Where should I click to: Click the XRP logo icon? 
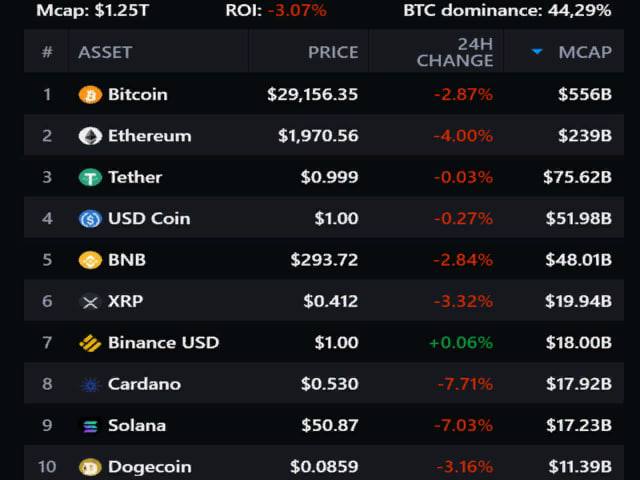point(90,302)
